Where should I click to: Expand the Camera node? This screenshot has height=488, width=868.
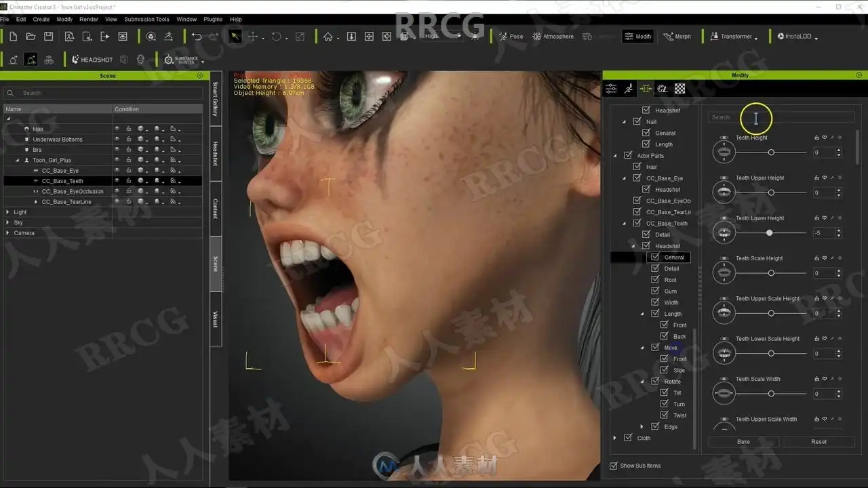click(7, 233)
